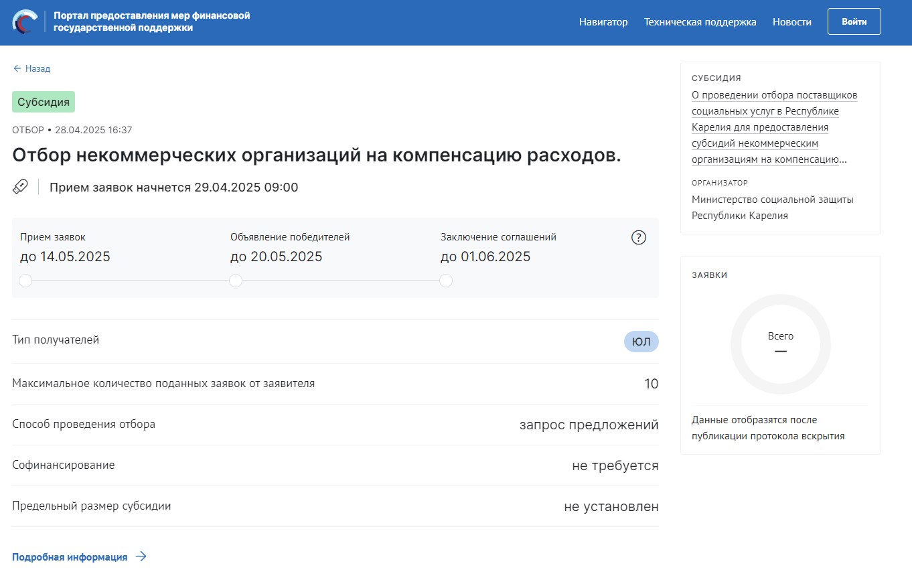912x588 pixels.
Task: Go to Техническая поддержка
Action: pyautogui.click(x=700, y=22)
